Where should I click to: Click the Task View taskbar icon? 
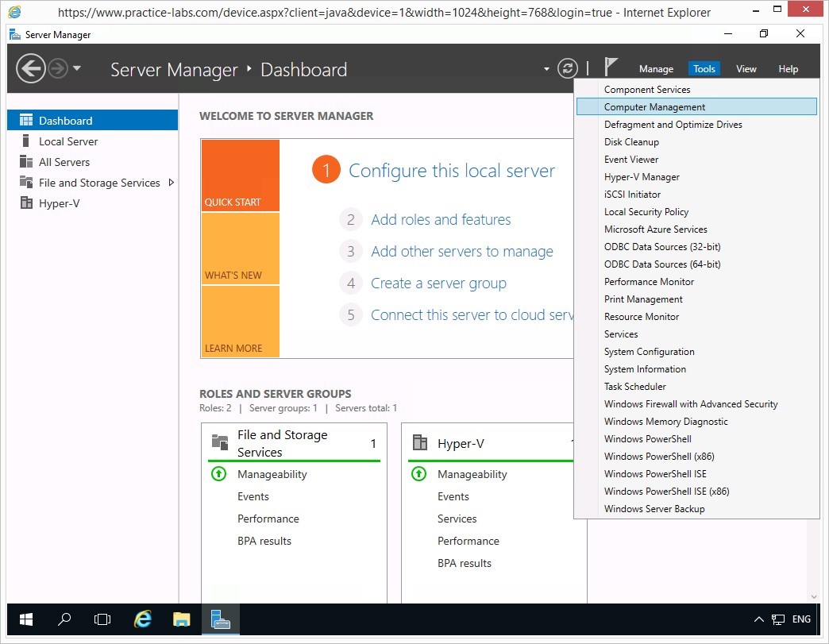(102, 619)
